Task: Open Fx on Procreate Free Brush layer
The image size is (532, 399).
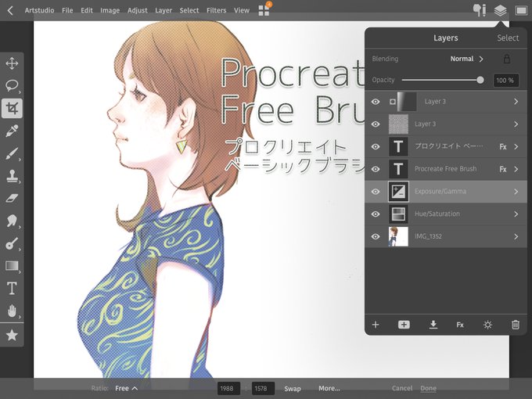Action: pyautogui.click(x=503, y=169)
